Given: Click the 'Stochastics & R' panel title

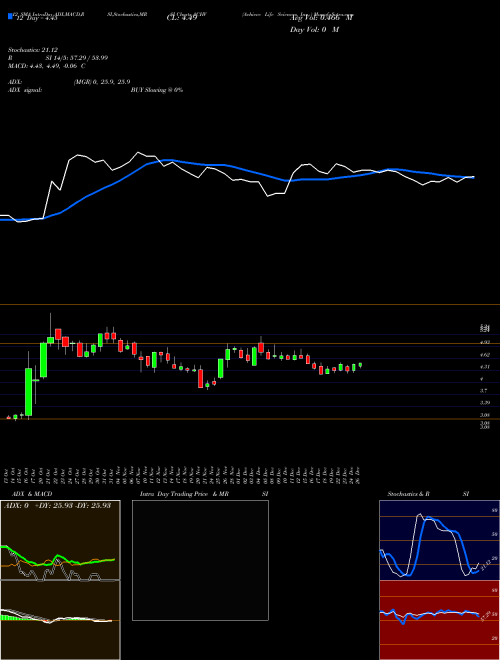Looking at the screenshot, I should click(x=409, y=494).
